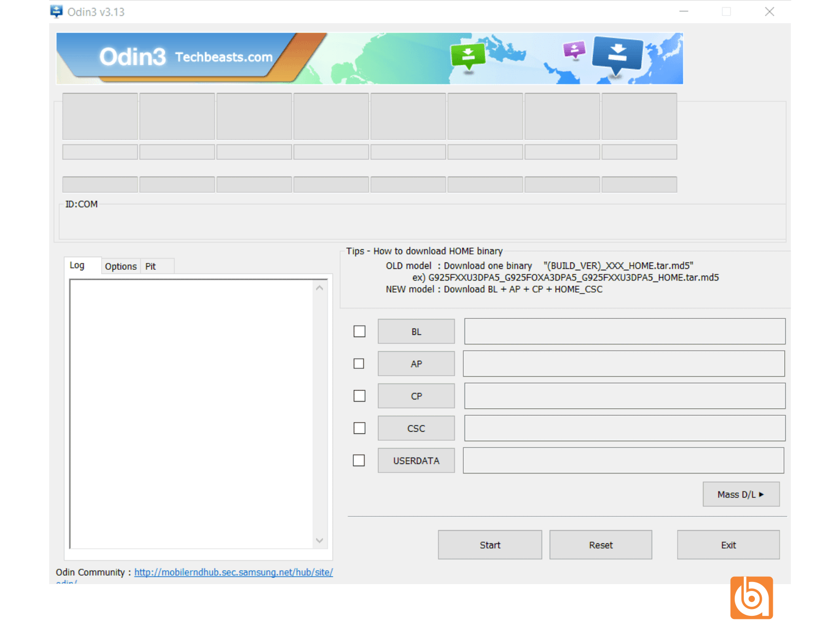Tick the CSC checkbox

[360, 428]
